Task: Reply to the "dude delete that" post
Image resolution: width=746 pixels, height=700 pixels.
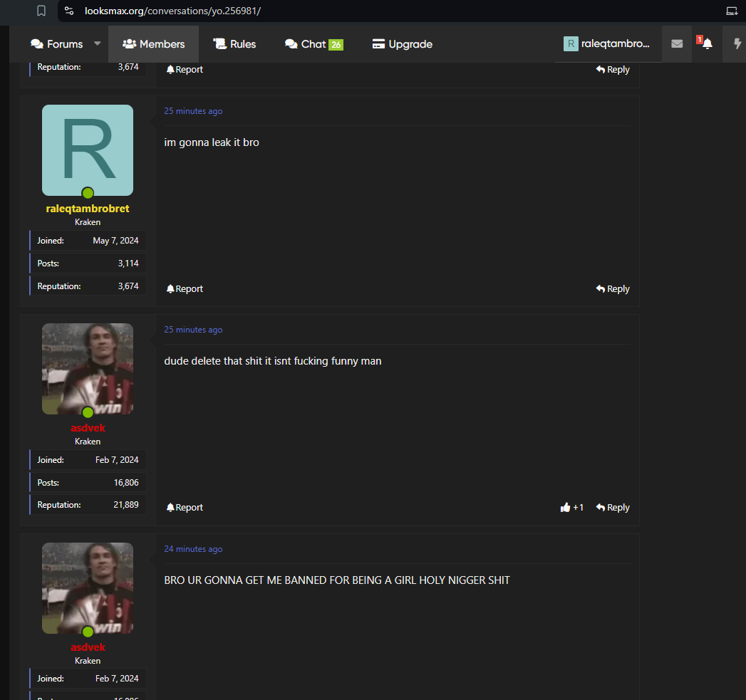Action: click(x=613, y=508)
